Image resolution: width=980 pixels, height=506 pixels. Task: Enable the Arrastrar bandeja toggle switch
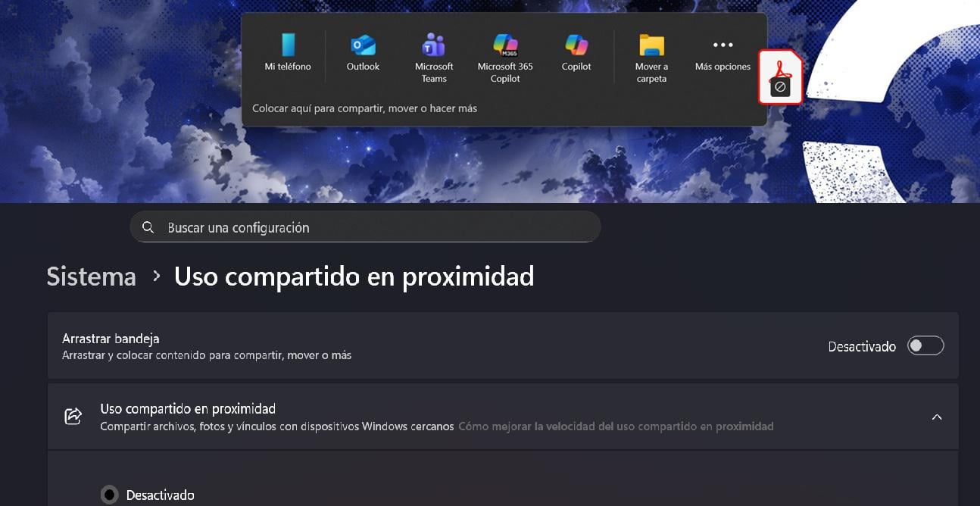[925, 346]
